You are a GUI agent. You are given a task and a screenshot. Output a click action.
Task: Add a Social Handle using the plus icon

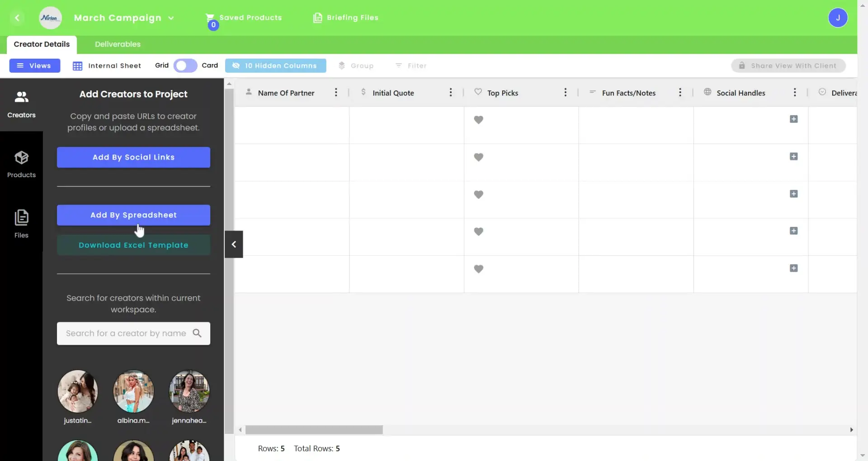(x=794, y=119)
